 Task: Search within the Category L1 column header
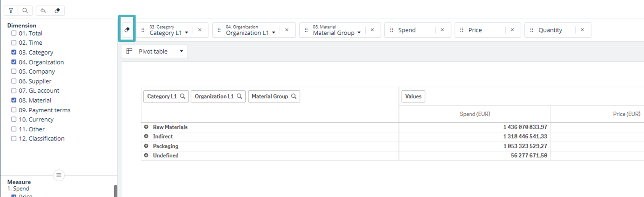(x=183, y=96)
